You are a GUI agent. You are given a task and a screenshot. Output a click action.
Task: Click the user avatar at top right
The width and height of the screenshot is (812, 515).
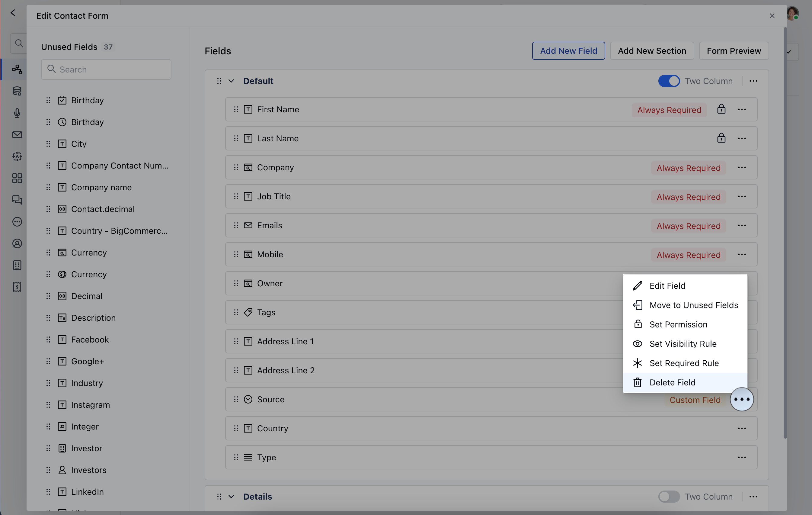(x=792, y=14)
